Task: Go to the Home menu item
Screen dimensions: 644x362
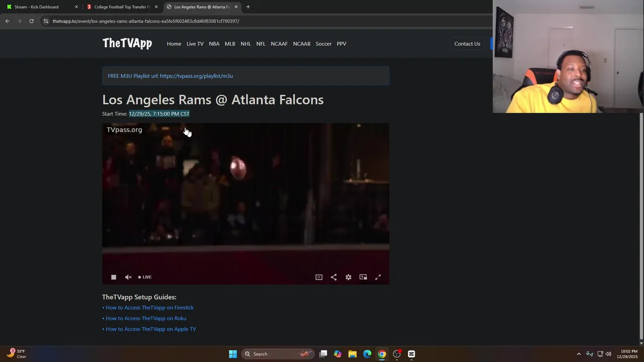Action: tap(174, 44)
